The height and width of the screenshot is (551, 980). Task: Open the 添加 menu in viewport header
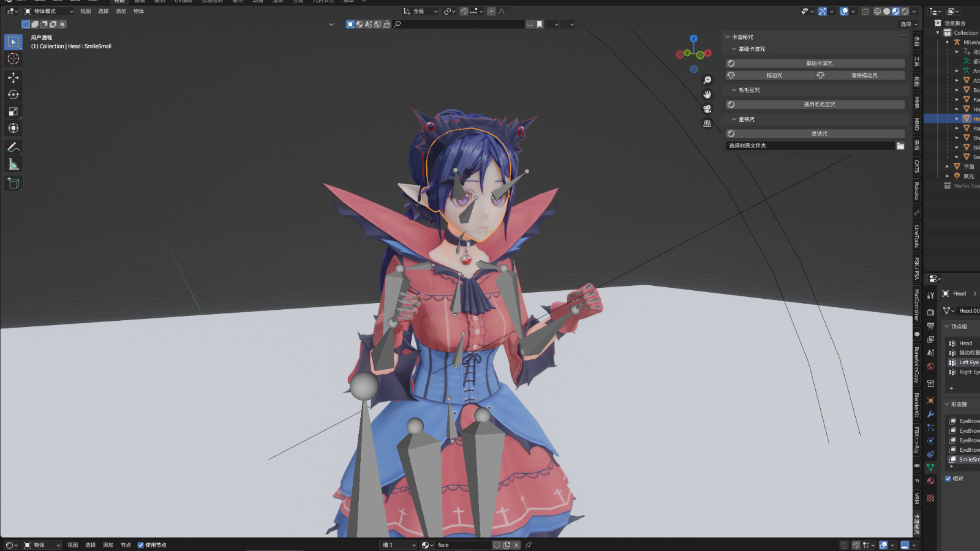(x=121, y=11)
